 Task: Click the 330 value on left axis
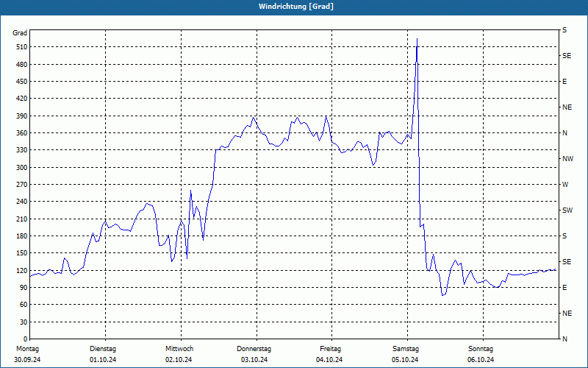click(x=21, y=150)
